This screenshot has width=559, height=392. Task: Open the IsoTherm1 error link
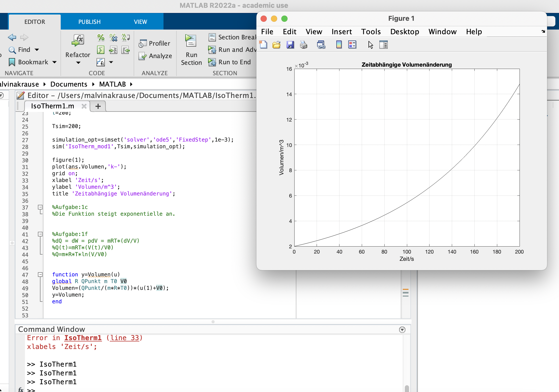click(83, 338)
